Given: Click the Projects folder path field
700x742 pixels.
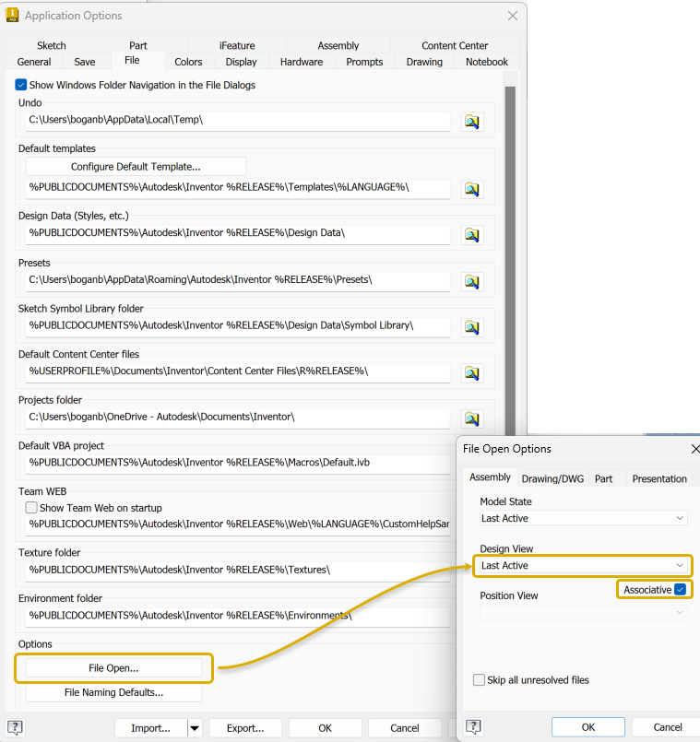Looking at the screenshot, I should point(238,418).
